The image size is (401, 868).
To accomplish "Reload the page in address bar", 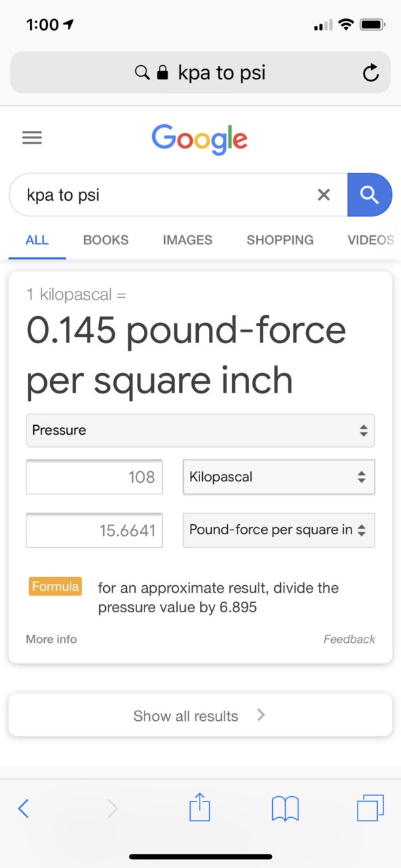I will [370, 73].
